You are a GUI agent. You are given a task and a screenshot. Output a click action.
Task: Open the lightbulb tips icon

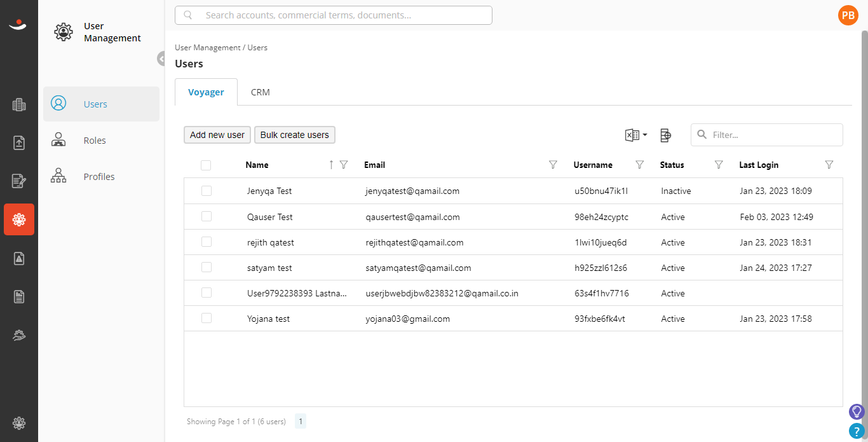tap(857, 411)
